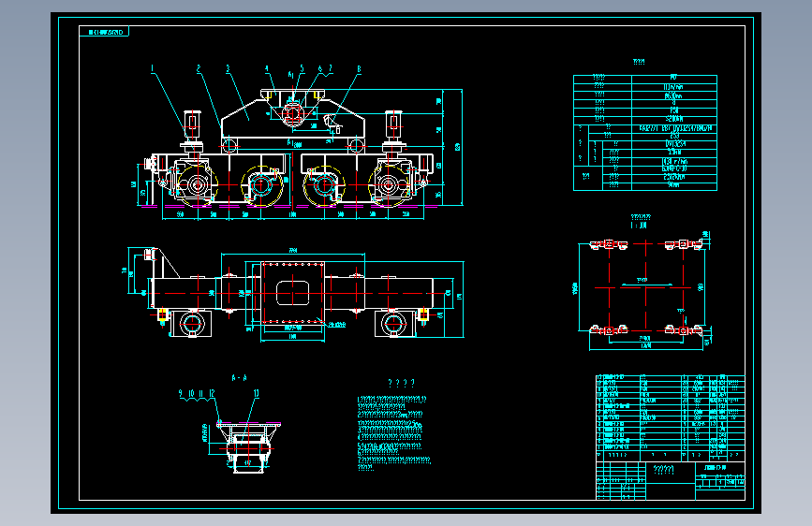Click part callout number 5 in the elevation view

coord(302,68)
